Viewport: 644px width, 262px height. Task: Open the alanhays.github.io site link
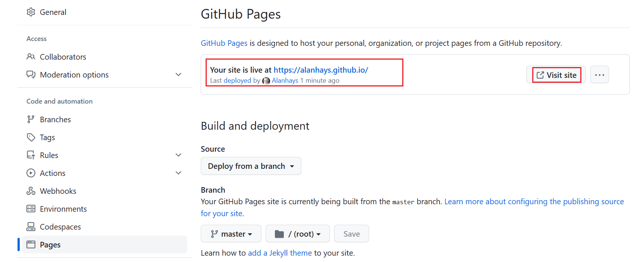click(x=321, y=70)
